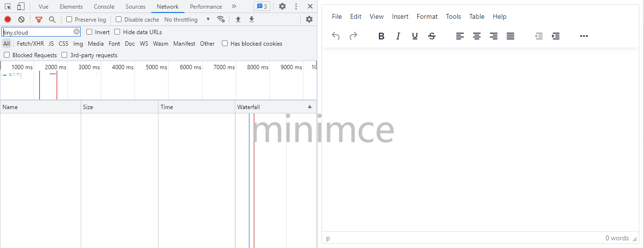Open DevTools three-dot customize menu

tap(296, 6)
